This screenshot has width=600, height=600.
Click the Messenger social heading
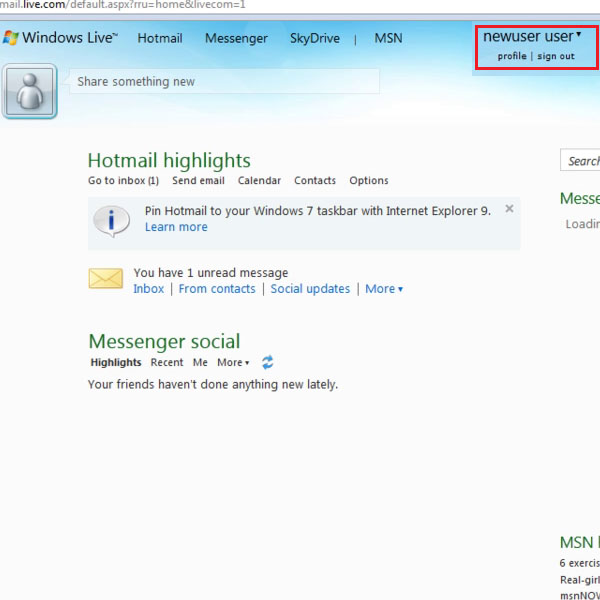point(164,341)
